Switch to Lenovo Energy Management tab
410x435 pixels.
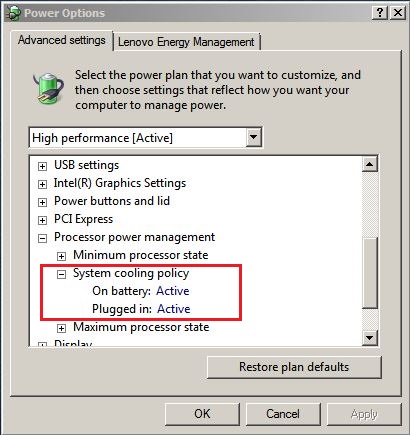[x=186, y=42]
